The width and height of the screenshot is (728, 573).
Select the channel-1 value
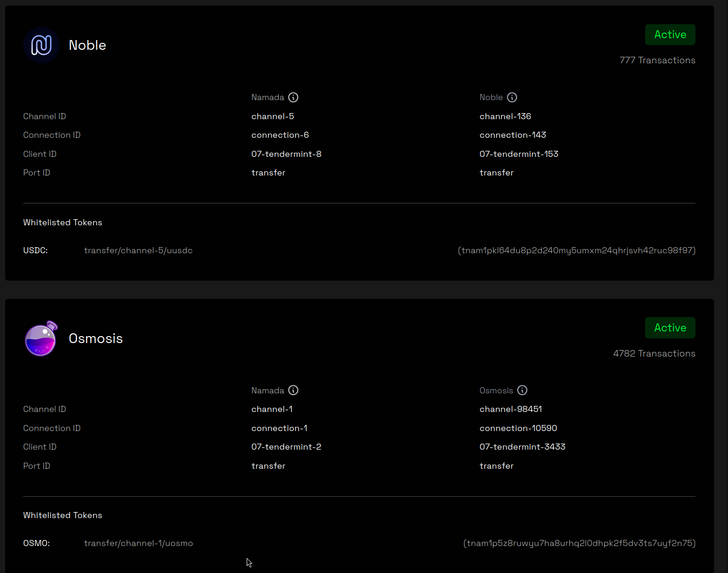point(272,409)
